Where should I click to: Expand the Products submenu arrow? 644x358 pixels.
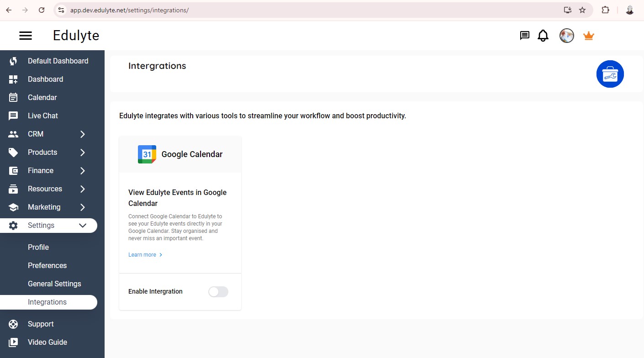(x=83, y=153)
